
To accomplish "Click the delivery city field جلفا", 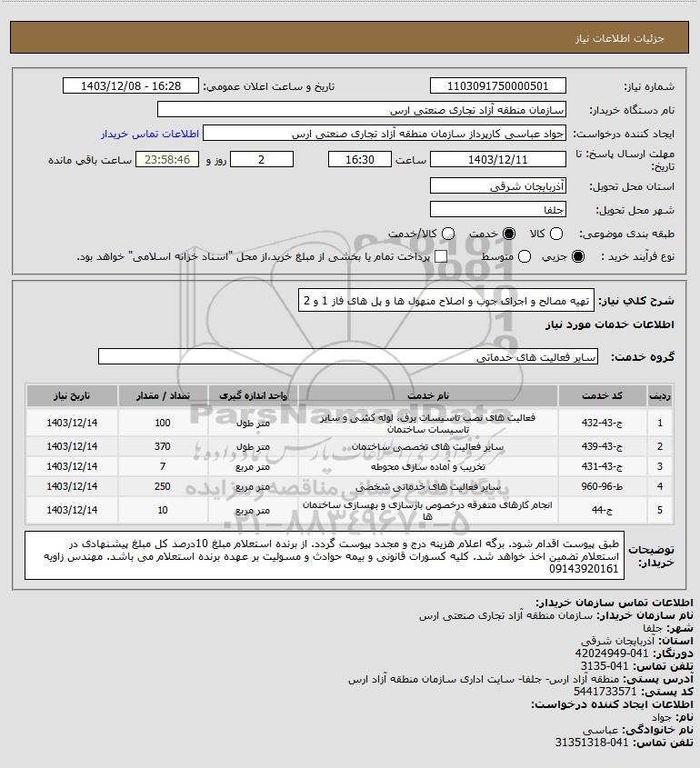I will point(497,210).
